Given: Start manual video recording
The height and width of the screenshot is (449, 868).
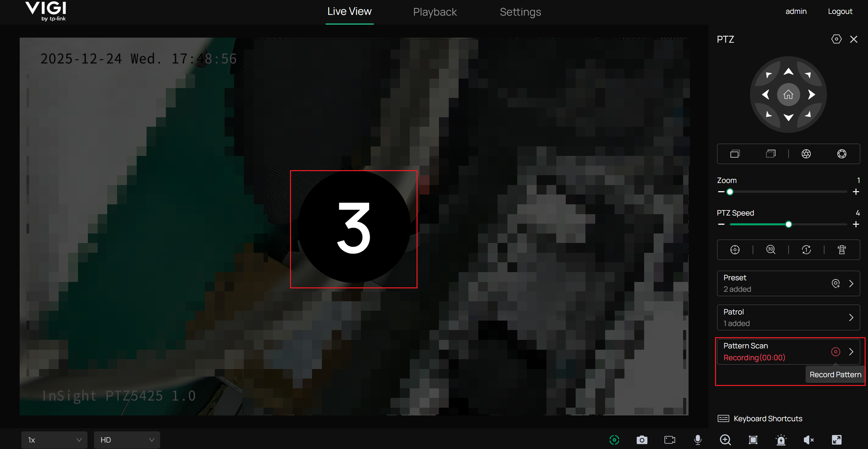Looking at the screenshot, I should [669, 440].
